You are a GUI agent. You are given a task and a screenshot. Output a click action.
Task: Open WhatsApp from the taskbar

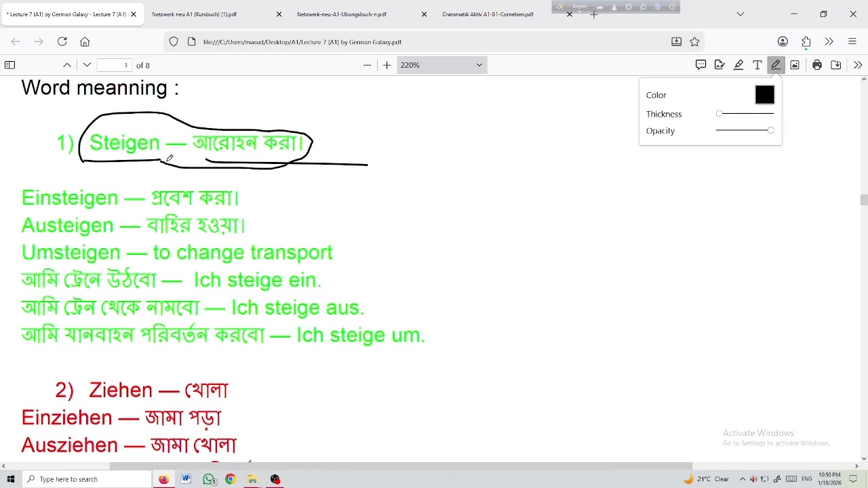(x=209, y=479)
